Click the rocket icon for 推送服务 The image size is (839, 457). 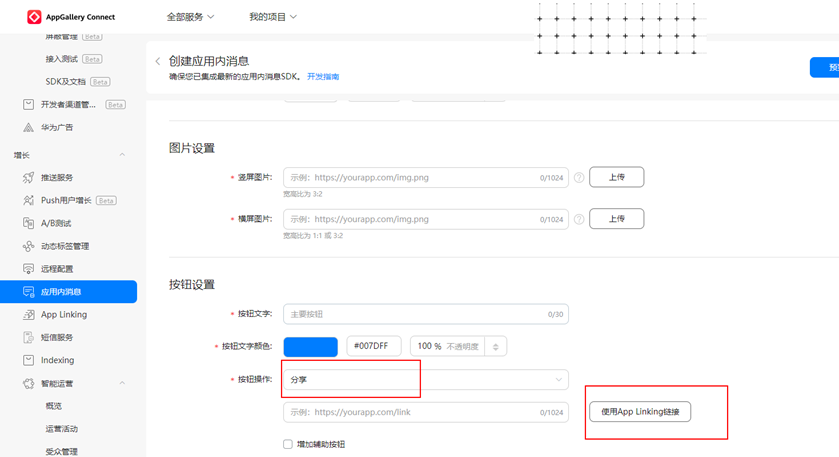coord(29,177)
